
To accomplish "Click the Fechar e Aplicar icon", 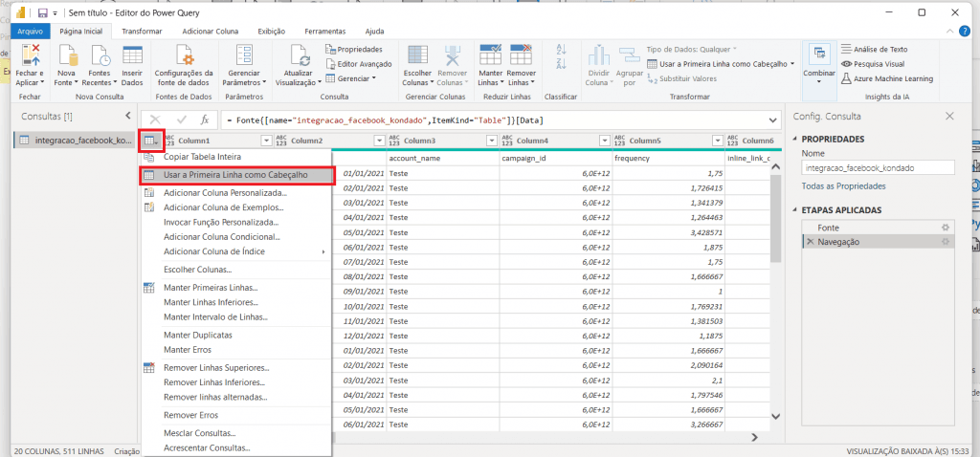I will [30, 56].
